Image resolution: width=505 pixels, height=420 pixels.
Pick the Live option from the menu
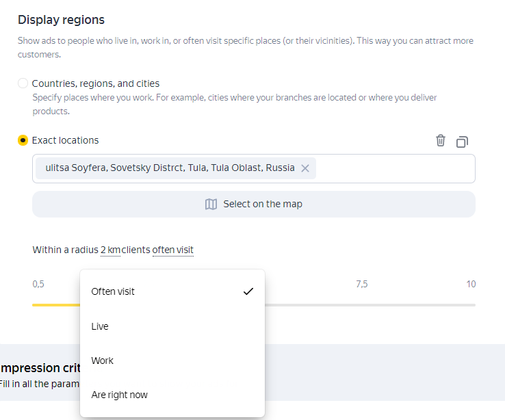(100, 326)
